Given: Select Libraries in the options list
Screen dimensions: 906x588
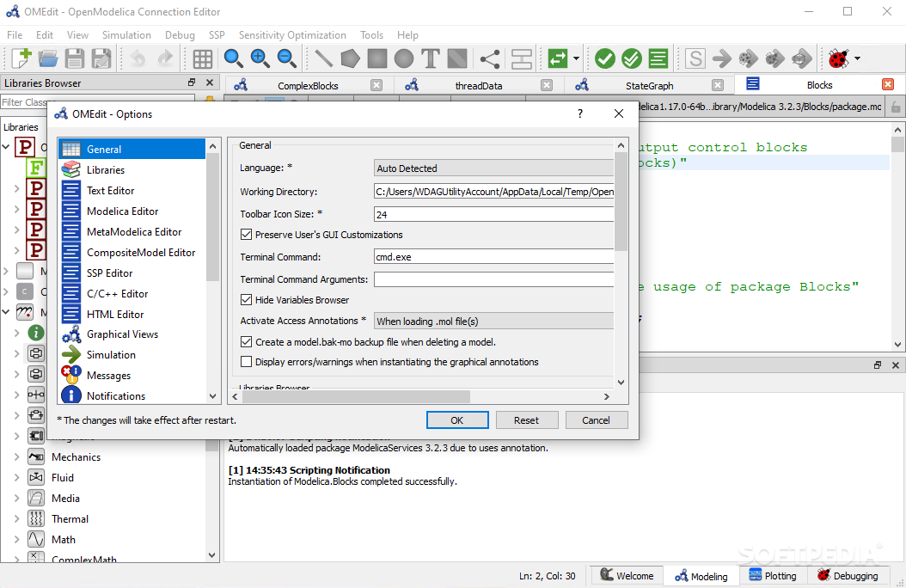Looking at the screenshot, I should click(x=132, y=170).
